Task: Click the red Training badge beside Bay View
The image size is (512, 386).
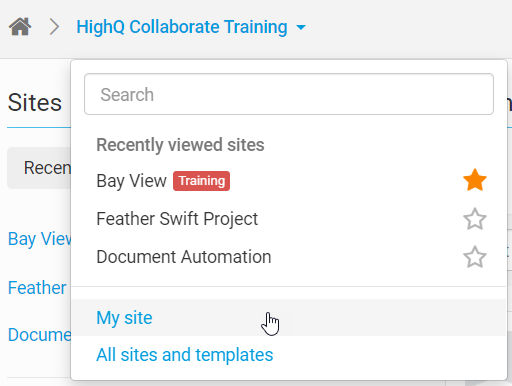Action: click(x=201, y=181)
